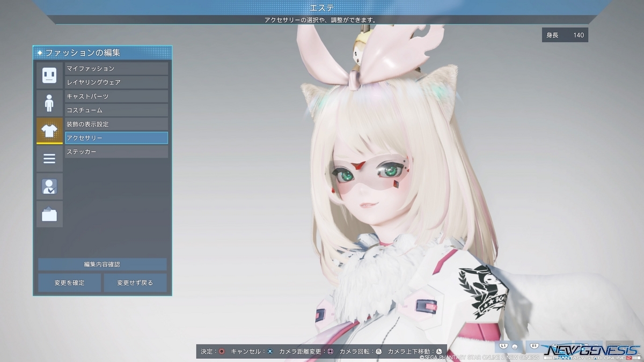Open the saved data folder icon
This screenshot has height=362, width=644.
click(49, 215)
